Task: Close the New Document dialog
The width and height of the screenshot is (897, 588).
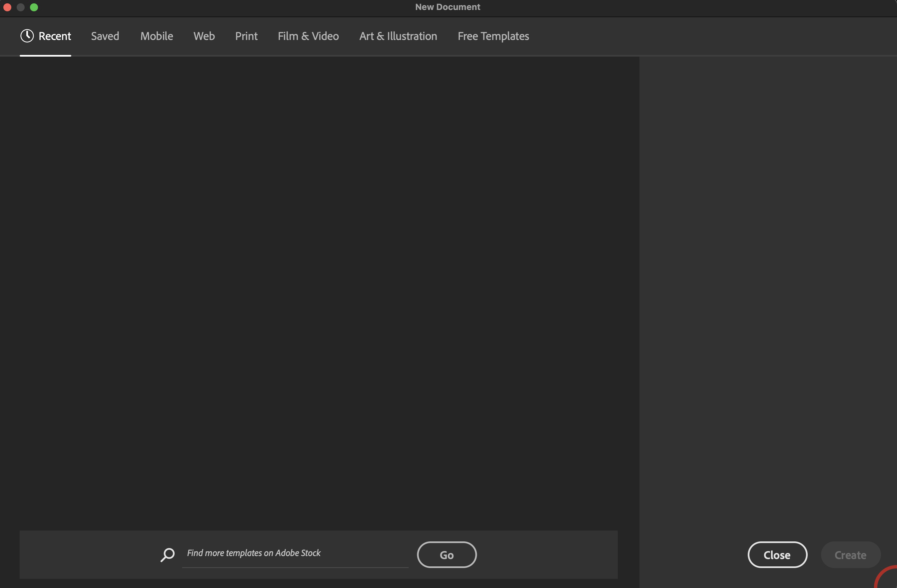Action: (777, 554)
